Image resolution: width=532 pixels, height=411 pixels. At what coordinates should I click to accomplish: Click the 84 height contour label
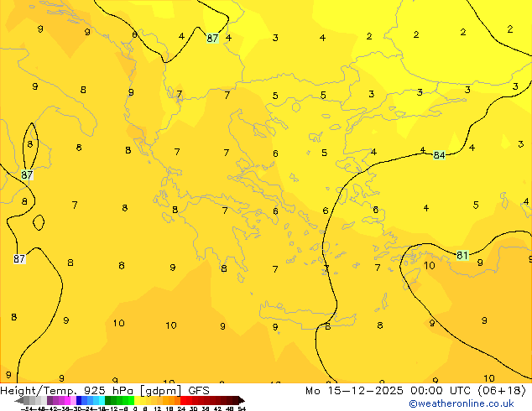(439, 155)
